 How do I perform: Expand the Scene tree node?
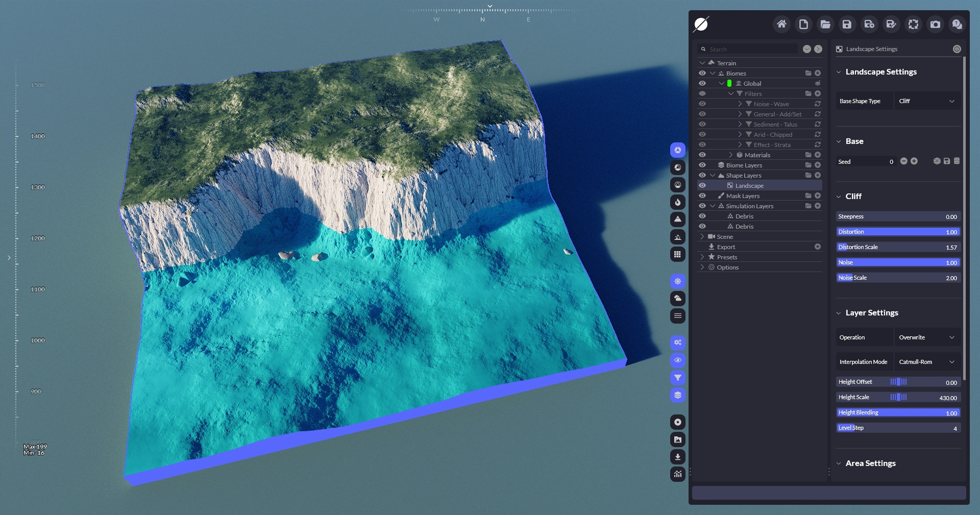(x=702, y=237)
